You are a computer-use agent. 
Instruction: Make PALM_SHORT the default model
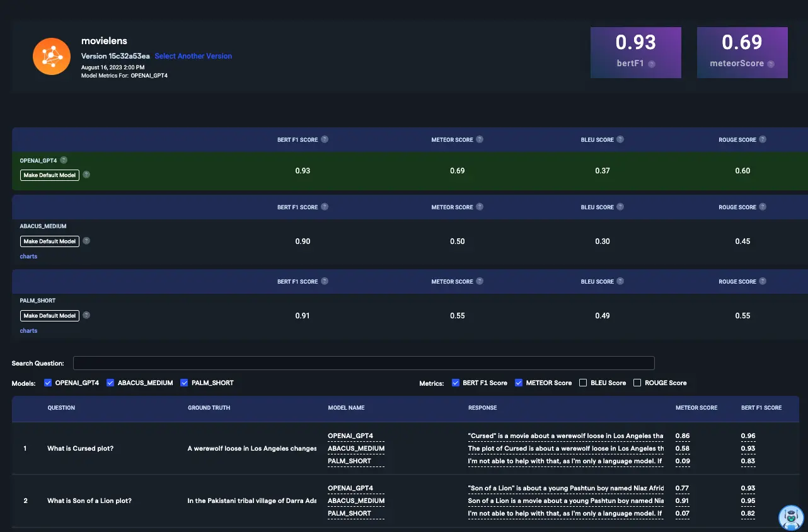(x=50, y=316)
